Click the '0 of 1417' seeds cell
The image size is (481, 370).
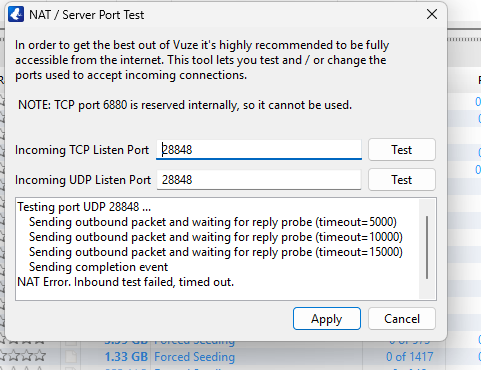point(409,357)
